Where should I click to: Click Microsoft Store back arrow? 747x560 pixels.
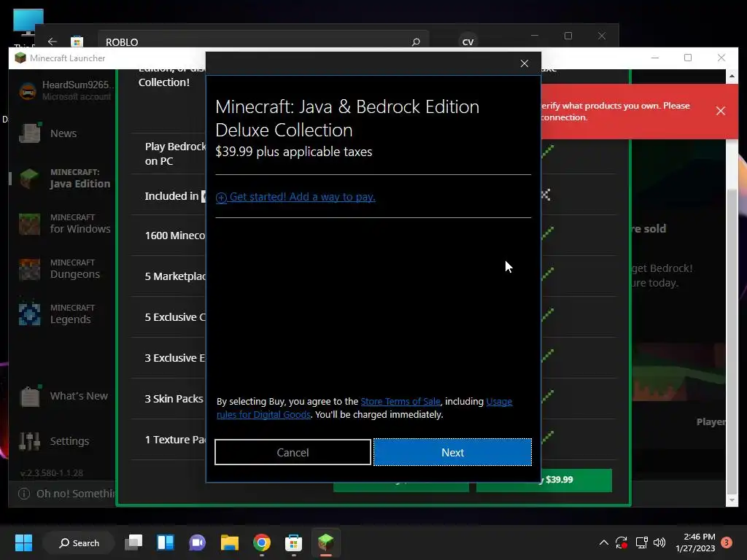point(53,42)
